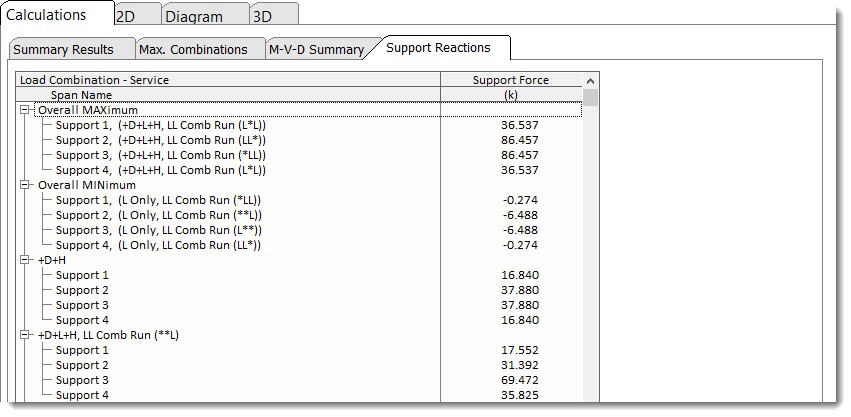
Task: Select Support 1 under Overall MAXimum
Action: tap(160, 125)
